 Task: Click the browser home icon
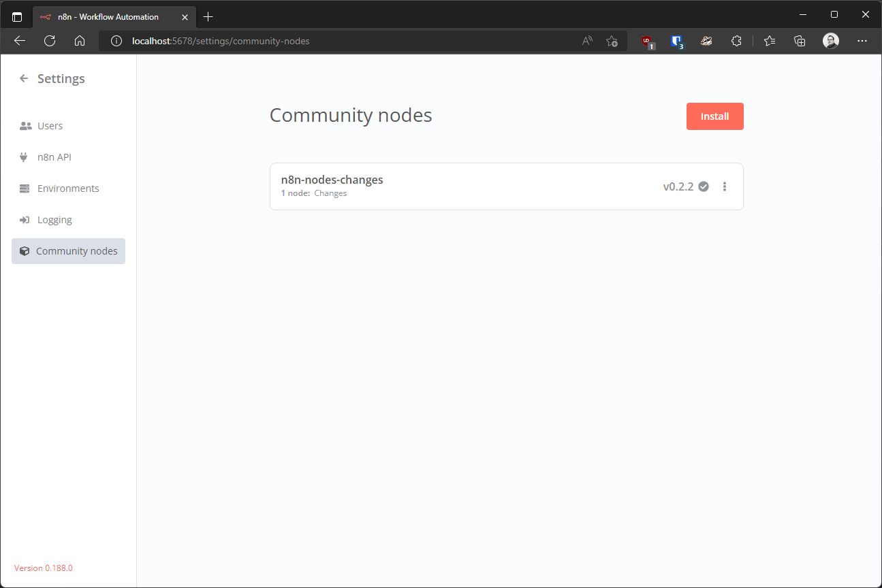(80, 41)
